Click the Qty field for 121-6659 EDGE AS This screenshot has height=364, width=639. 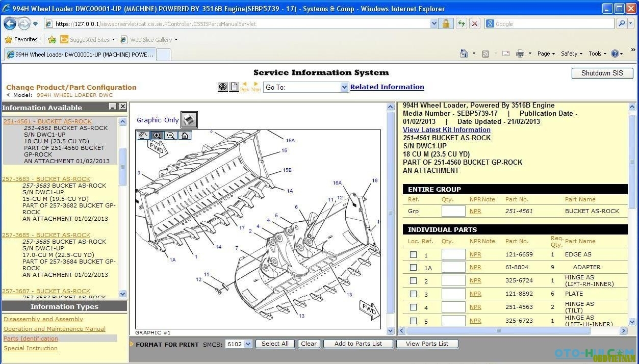click(453, 254)
